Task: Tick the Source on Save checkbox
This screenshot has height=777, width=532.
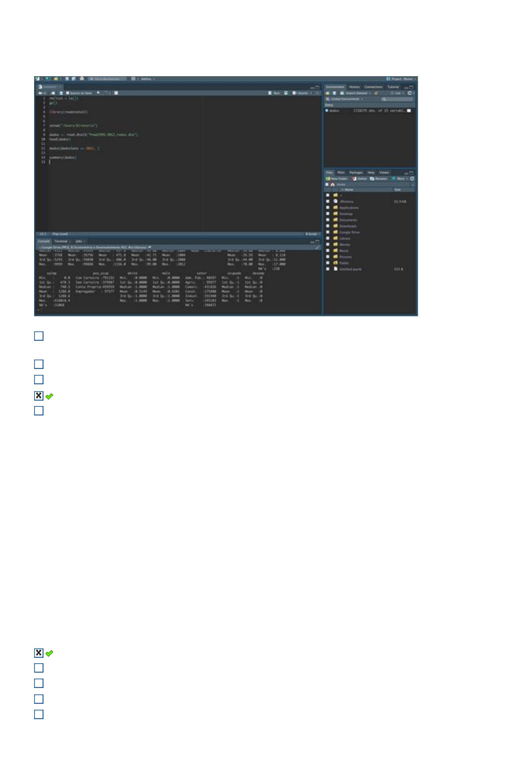Action: click(68, 93)
